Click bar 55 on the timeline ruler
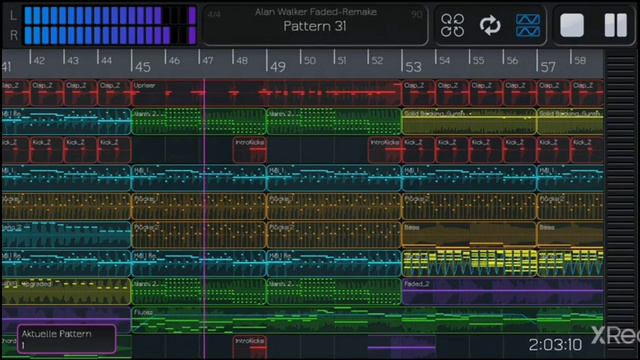The height and width of the screenshot is (360, 640). (478, 60)
